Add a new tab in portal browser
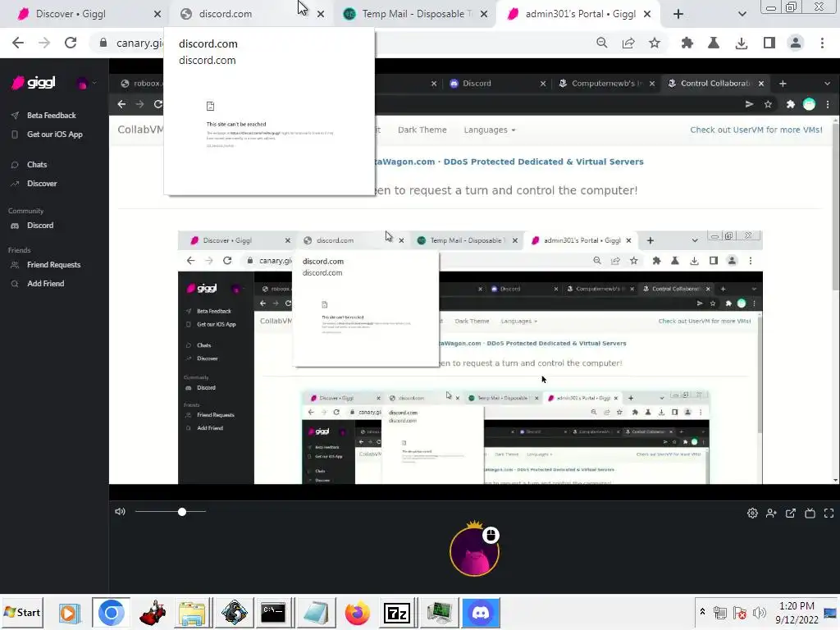 [783, 84]
